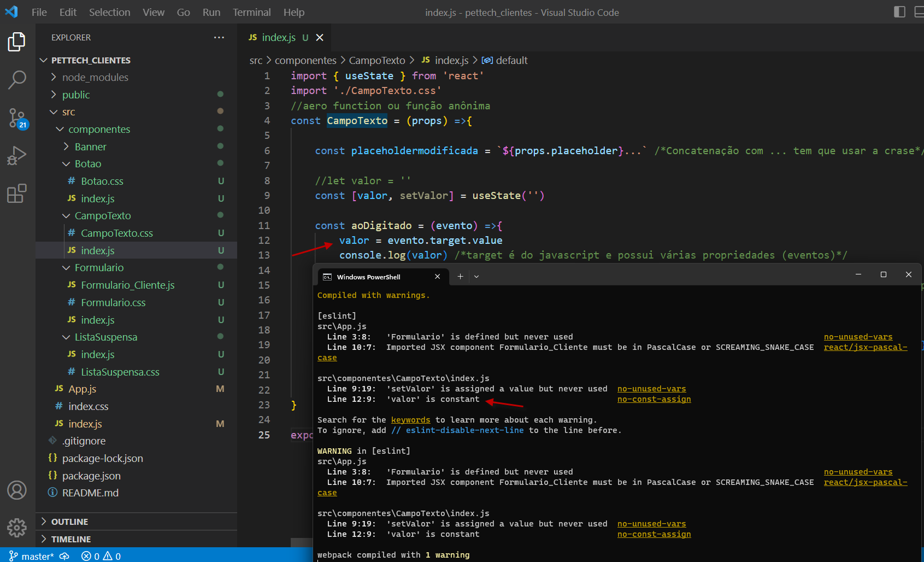This screenshot has width=924, height=562.
Task: Open package-lock.json file
Action: point(103,458)
